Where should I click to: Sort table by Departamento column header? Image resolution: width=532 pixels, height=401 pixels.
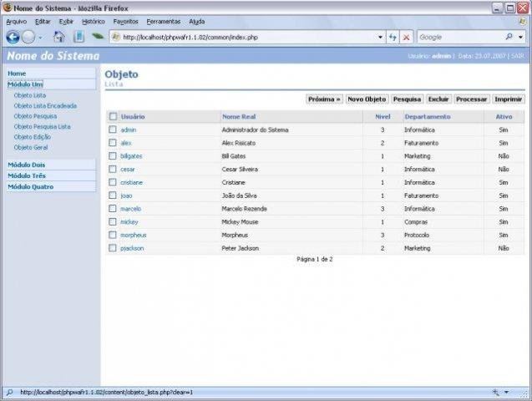click(428, 117)
